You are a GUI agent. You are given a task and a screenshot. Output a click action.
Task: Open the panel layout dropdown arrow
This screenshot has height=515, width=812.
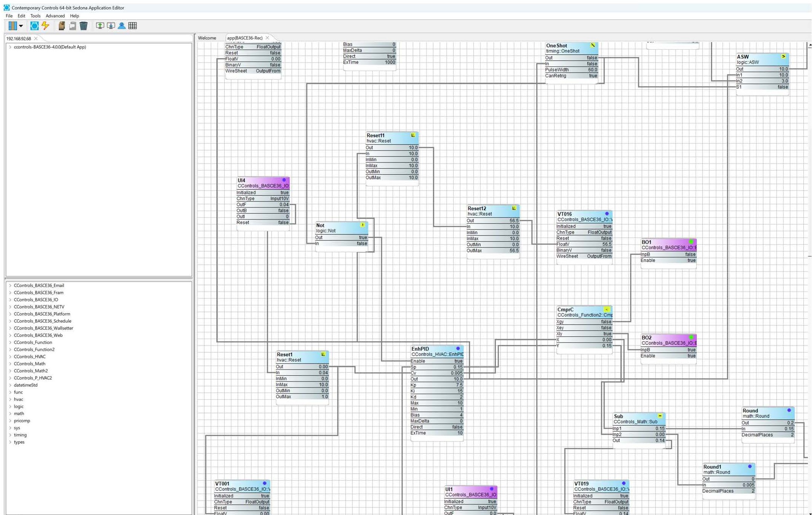[21, 26]
